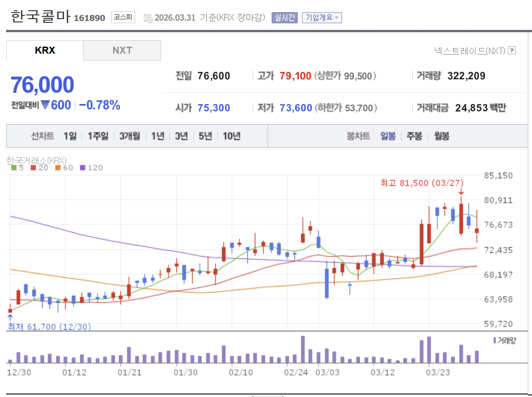Click the 02/10 date on the x-axis
Screen dimensions: 532x397
[x=240, y=372]
